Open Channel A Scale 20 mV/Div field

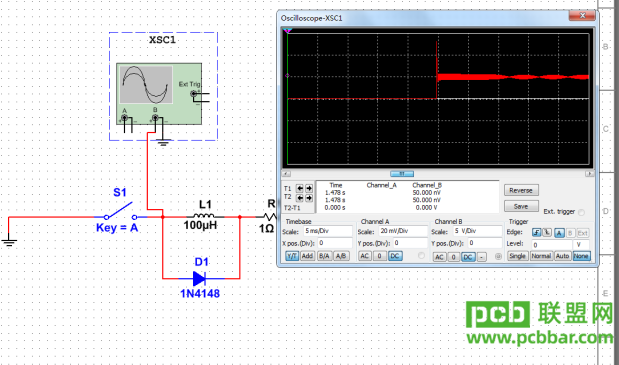[x=403, y=231]
